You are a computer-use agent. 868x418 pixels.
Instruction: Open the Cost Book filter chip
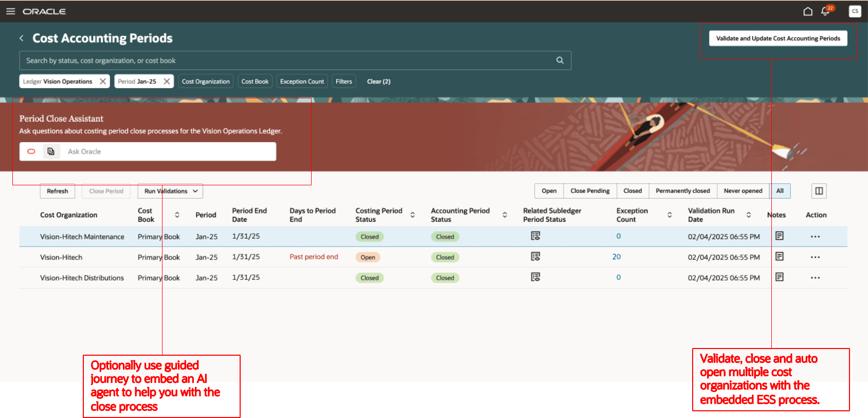tap(255, 81)
